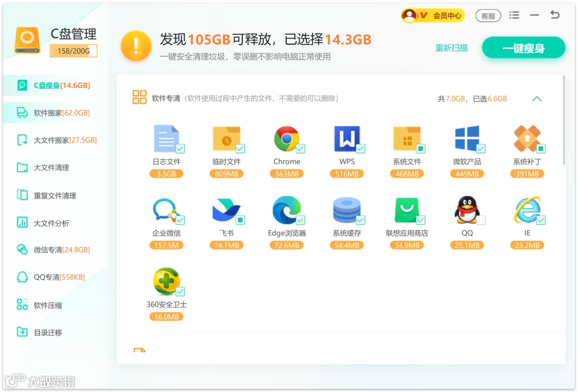Click the 共7.0GB text
This screenshot has height=392, width=578.
452,99
